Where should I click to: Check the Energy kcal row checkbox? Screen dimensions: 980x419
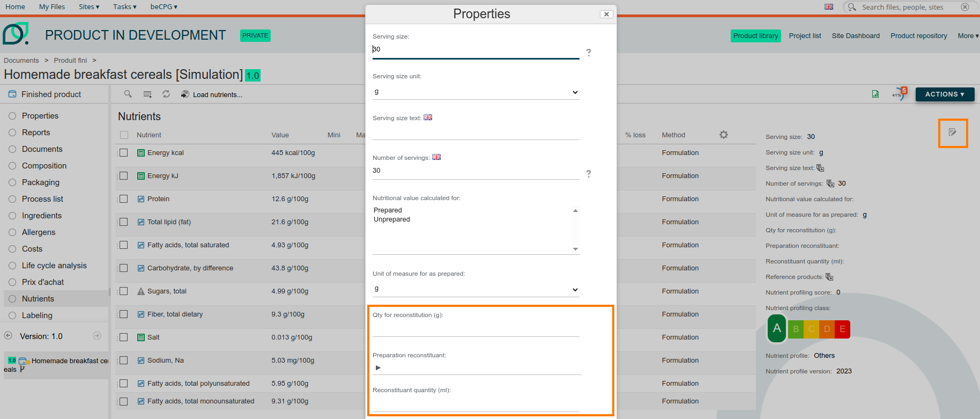(x=124, y=153)
